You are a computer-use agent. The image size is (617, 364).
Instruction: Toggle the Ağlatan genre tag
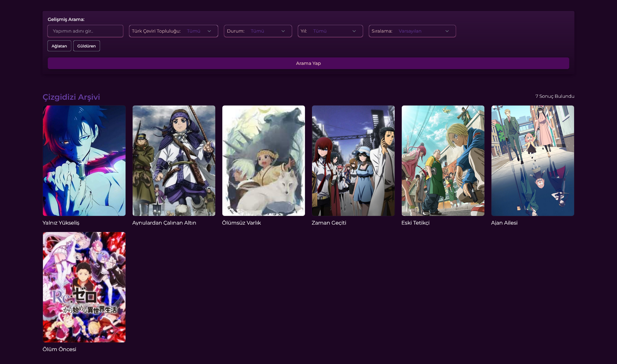pos(59,46)
